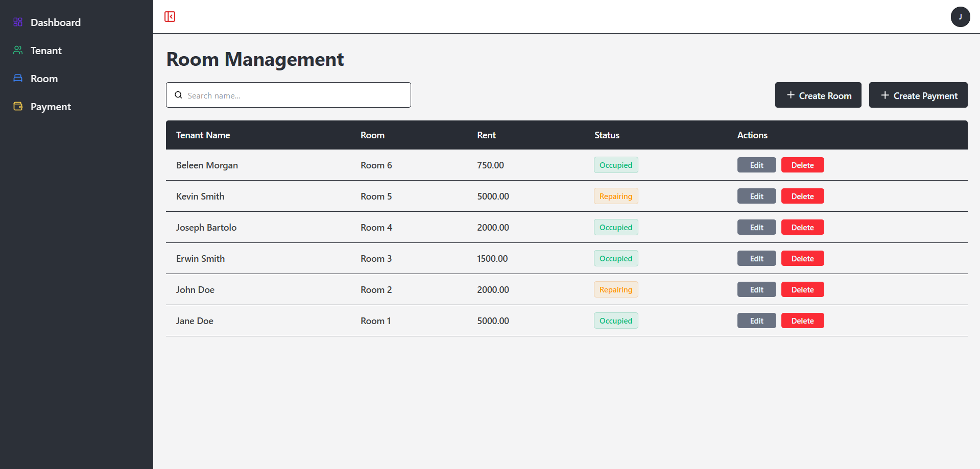Image resolution: width=980 pixels, height=469 pixels.
Task: Click the Tenant people icon in sidebar
Action: pyautogui.click(x=18, y=50)
